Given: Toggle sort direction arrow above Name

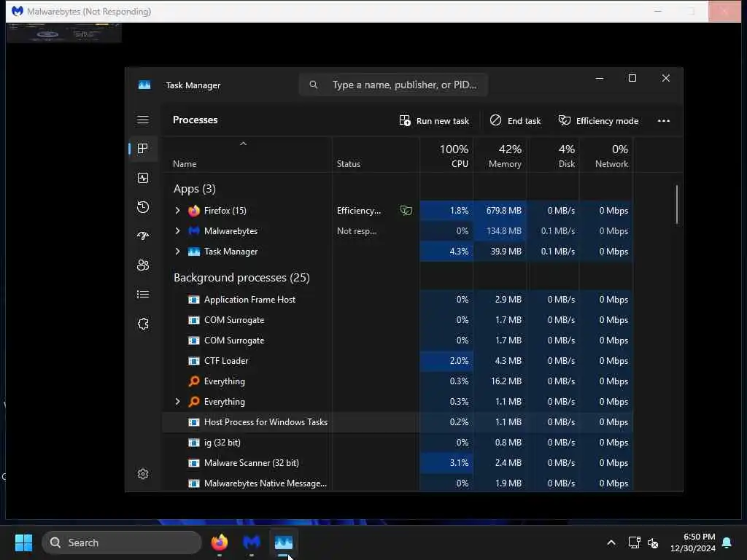Looking at the screenshot, I should click(243, 144).
